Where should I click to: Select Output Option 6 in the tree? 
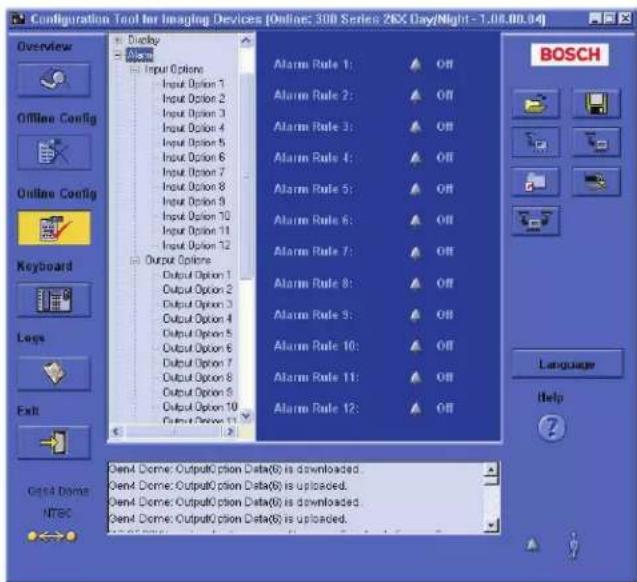(x=197, y=348)
